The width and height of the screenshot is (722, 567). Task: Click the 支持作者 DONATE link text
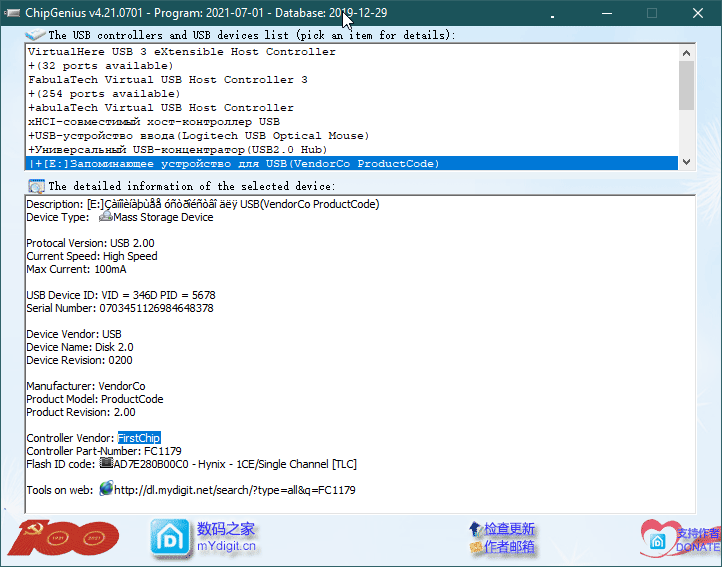tap(698, 540)
